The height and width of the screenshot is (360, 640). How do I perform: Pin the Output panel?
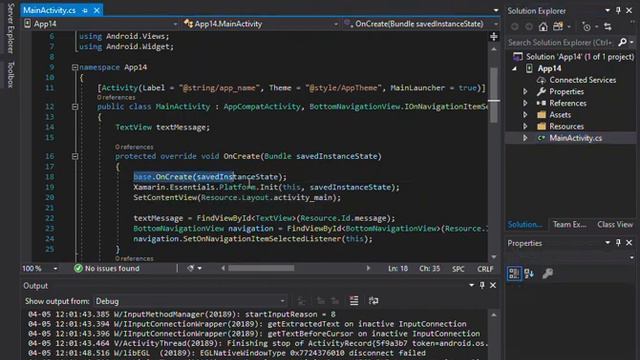coord(482,285)
